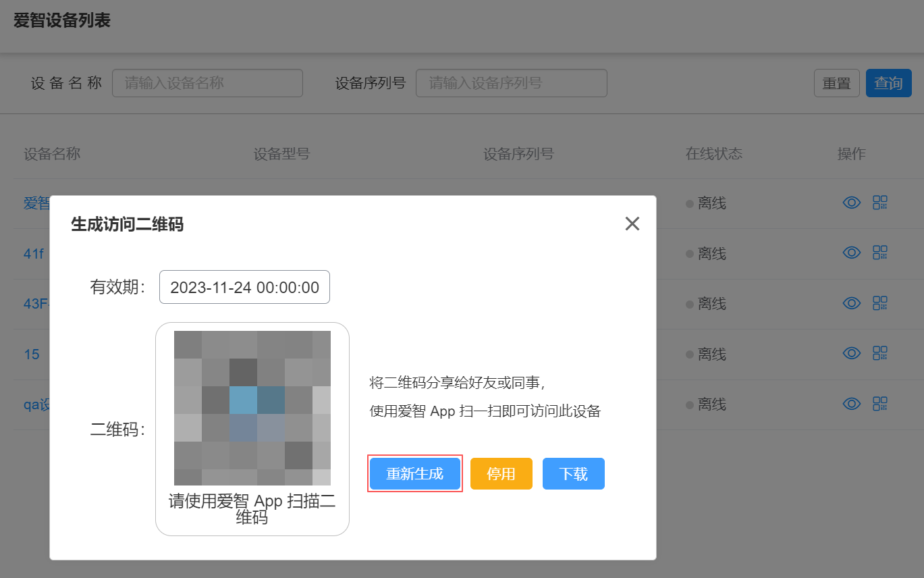Select the eye icon for device 15
924x578 pixels.
click(x=851, y=353)
